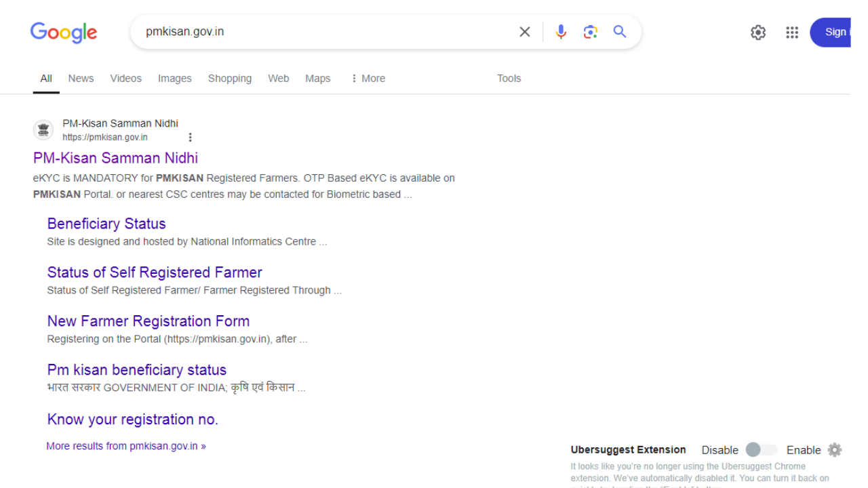The width and height of the screenshot is (868, 488).
Task: Switch to the Web tab
Action: coord(279,79)
